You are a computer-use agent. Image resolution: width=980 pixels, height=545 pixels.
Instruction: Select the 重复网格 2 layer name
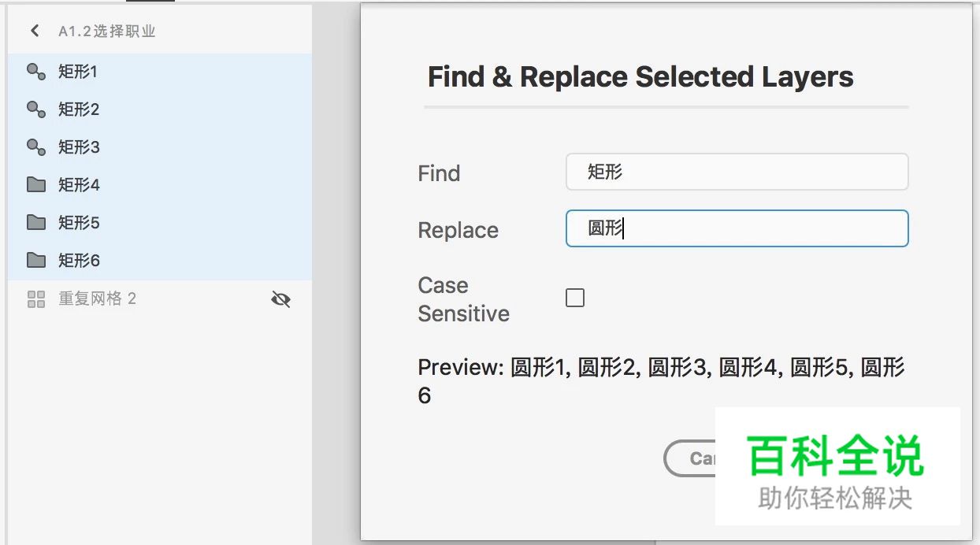coord(97,299)
